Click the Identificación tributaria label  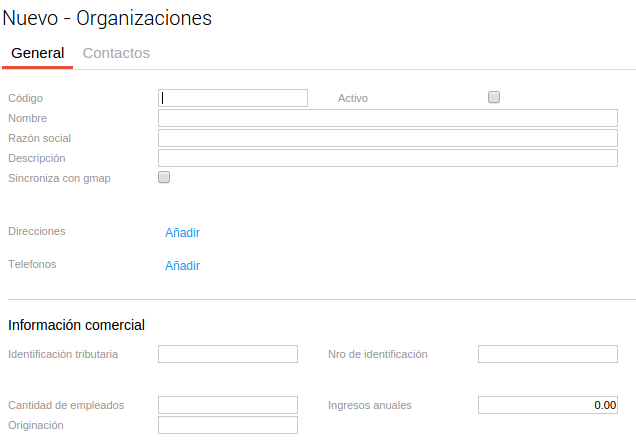pos(63,354)
